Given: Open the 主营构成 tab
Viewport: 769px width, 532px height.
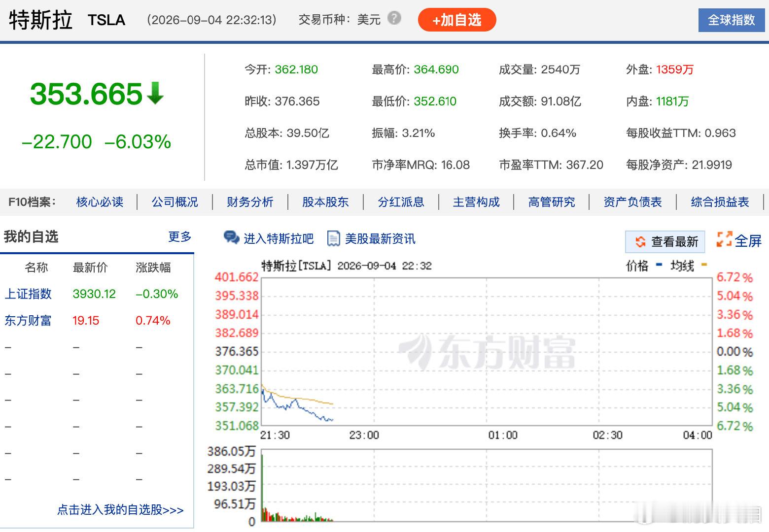Looking at the screenshot, I should [476, 202].
